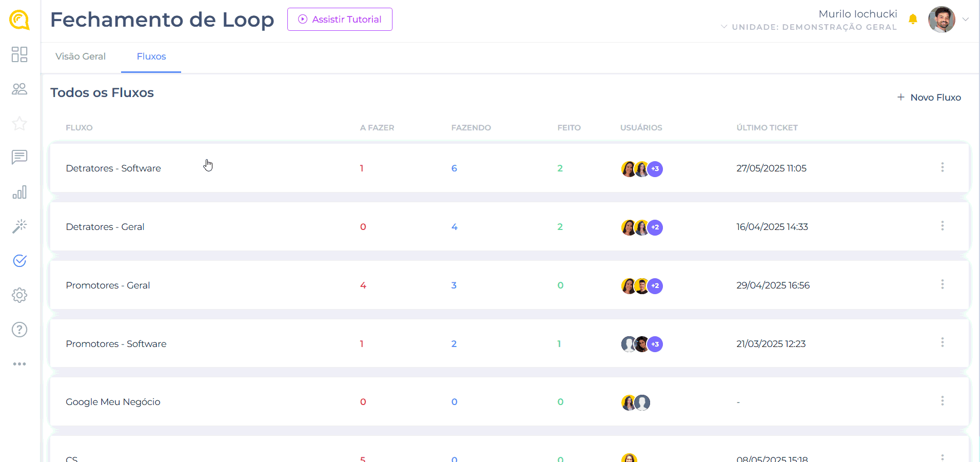Select the Fluxos tab

pyautogui.click(x=151, y=56)
